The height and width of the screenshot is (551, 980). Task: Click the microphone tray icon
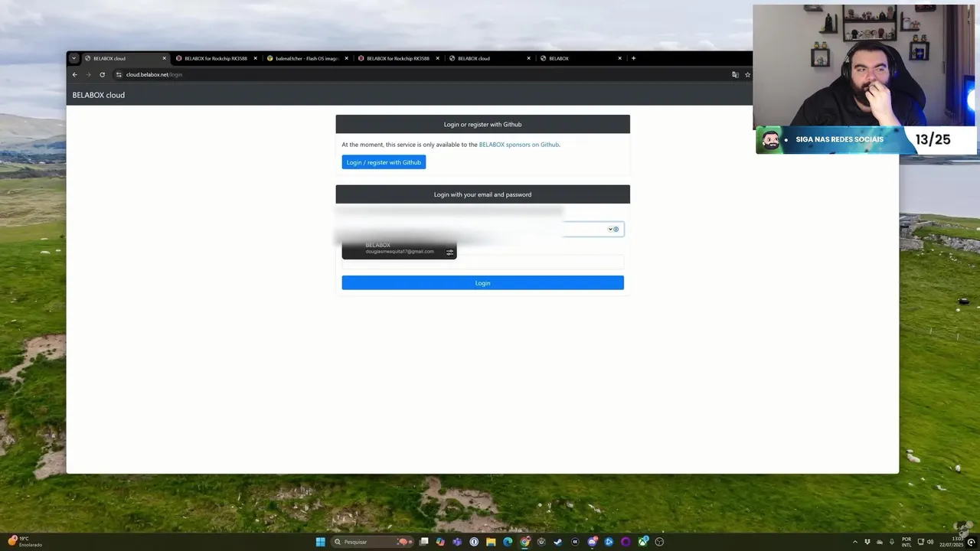pos(892,542)
